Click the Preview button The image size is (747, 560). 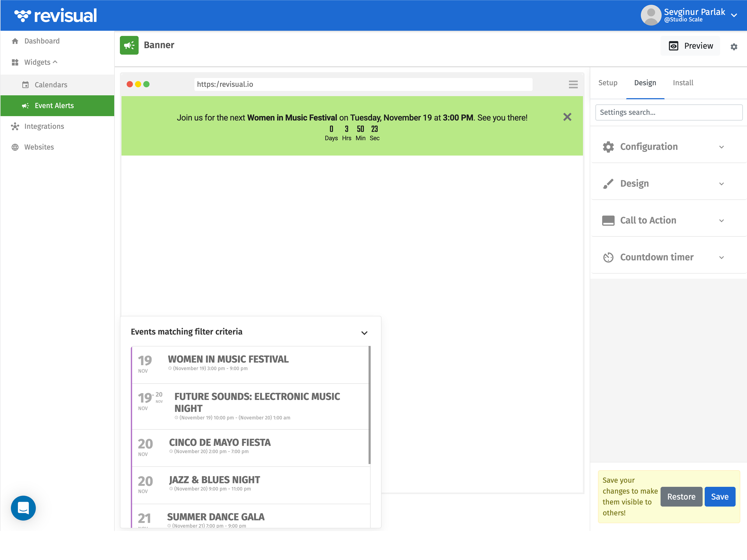tap(690, 46)
